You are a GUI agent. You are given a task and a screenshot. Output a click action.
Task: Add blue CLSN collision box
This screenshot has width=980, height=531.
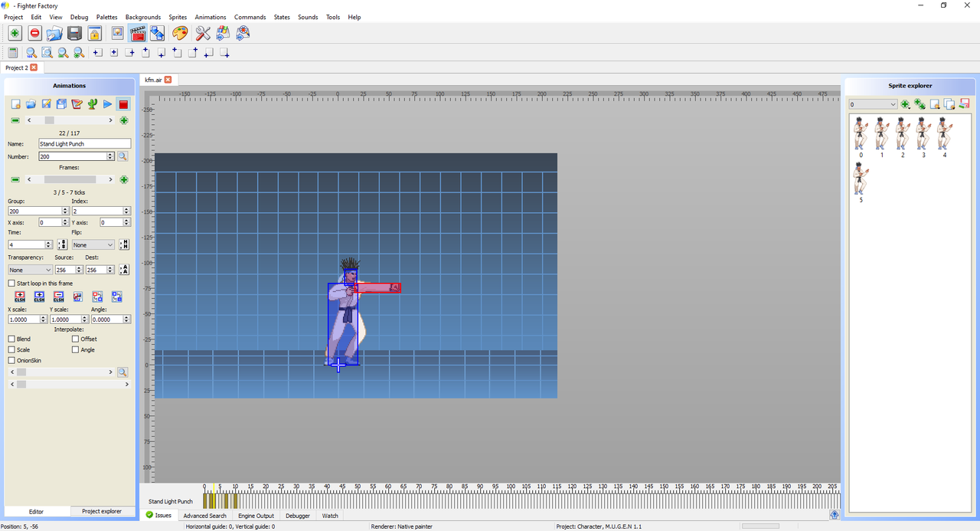[39, 297]
